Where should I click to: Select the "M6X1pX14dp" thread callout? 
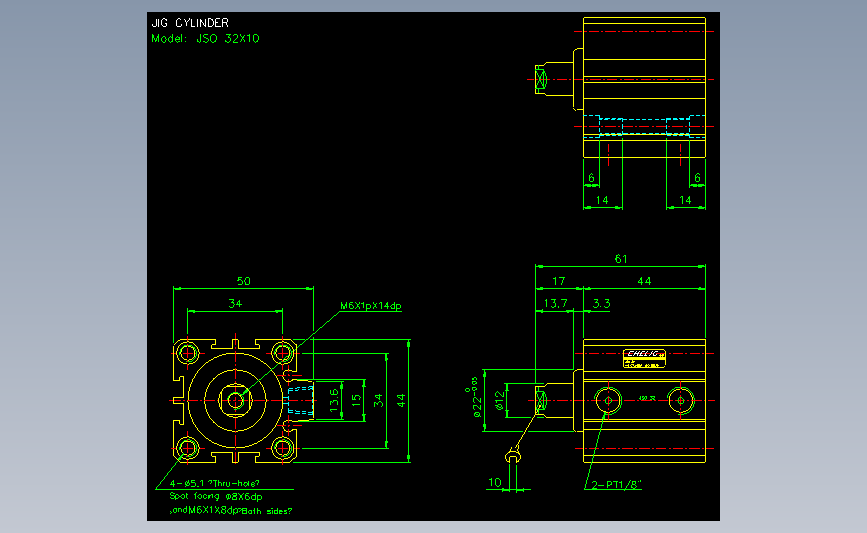click(x=370, y=306)
